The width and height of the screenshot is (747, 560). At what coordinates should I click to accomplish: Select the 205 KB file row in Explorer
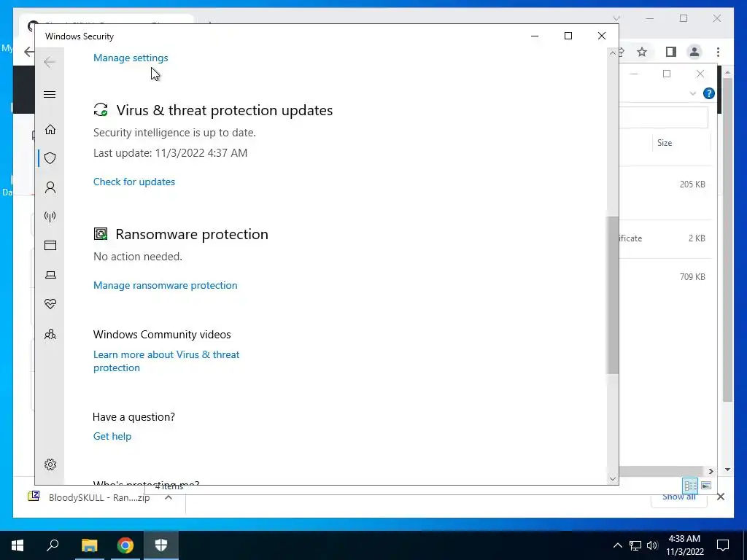pos(666,184)
